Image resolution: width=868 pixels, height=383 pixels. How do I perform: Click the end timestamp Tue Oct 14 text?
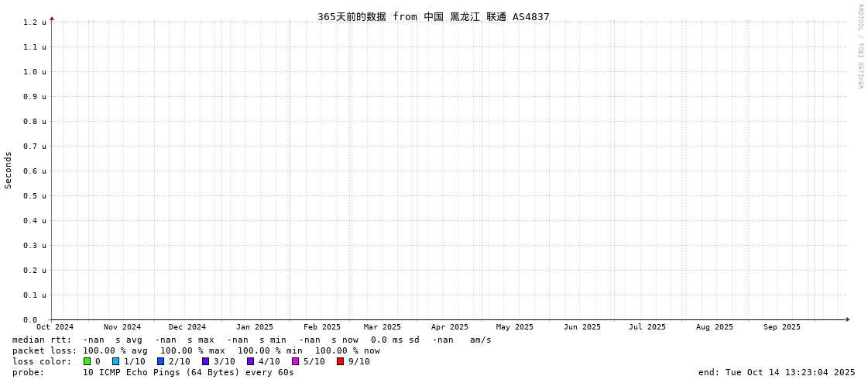(x=777, y=372)
